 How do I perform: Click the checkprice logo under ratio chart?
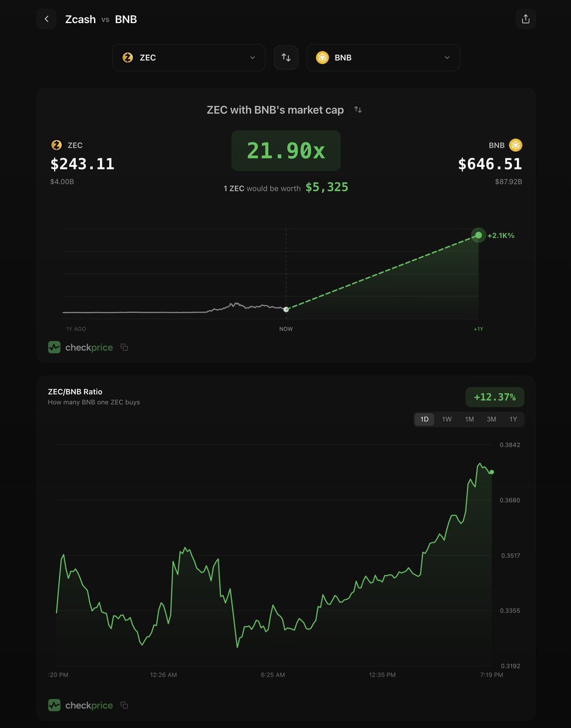click(x=81, y=705)
